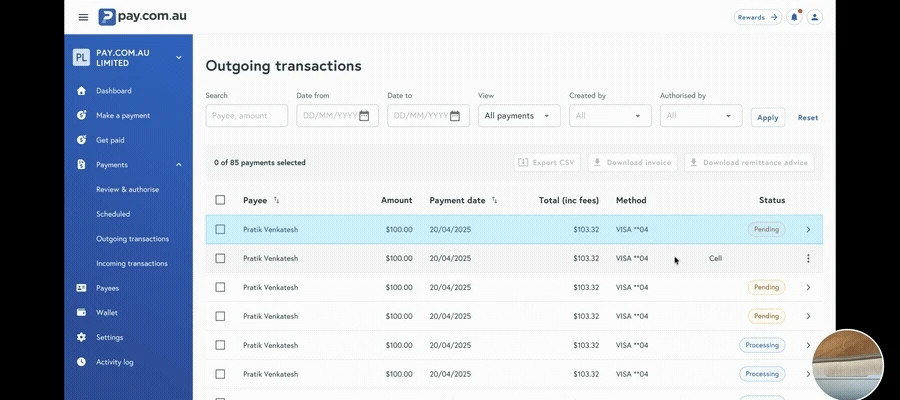Click the Wallet icon in sidebar
This screenshot has width=900, height=400.
click(x=82, y=313)
